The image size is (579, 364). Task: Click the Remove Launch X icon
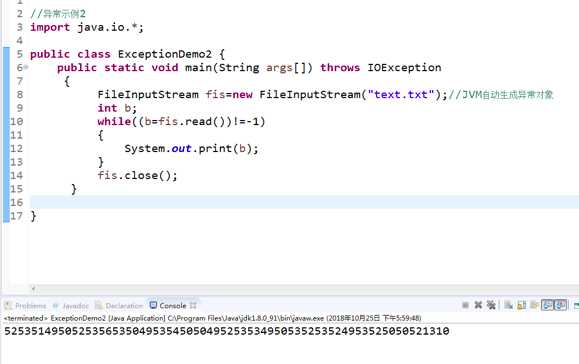tap(478, 305)
